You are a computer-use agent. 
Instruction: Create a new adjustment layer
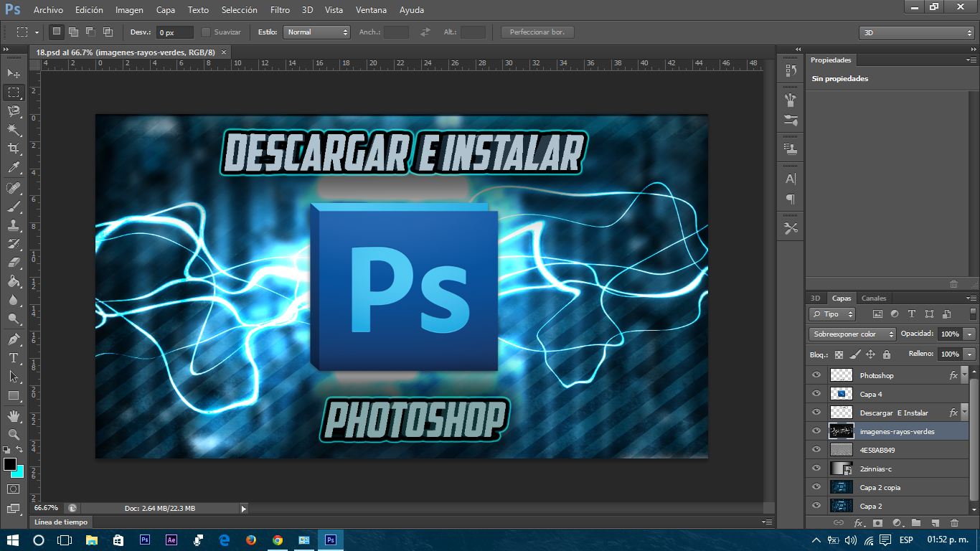point(896,523)
